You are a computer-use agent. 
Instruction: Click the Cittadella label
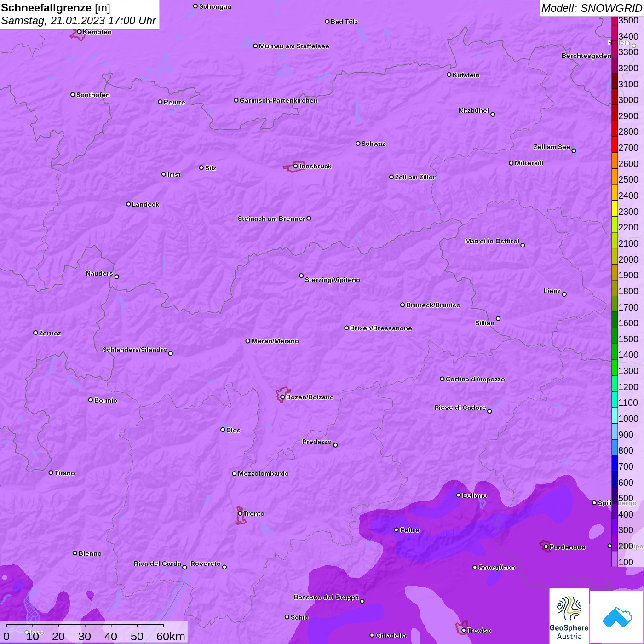pos(391,635)
